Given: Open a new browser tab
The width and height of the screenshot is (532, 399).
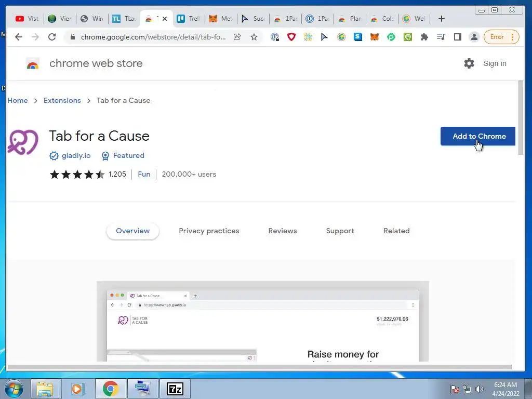Looking at the screenshot, I should [x=442, y=19].
